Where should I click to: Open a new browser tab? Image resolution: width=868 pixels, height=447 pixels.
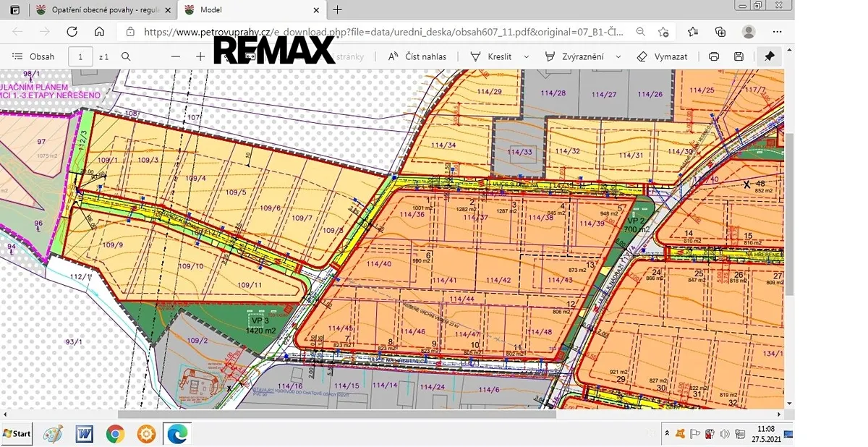point(337,10)
